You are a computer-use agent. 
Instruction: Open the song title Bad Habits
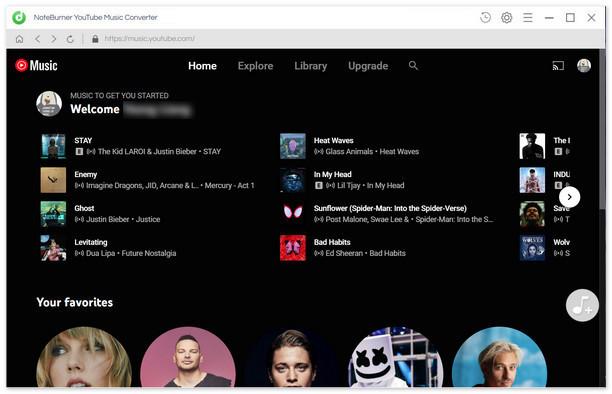click(x=332, y=242)
